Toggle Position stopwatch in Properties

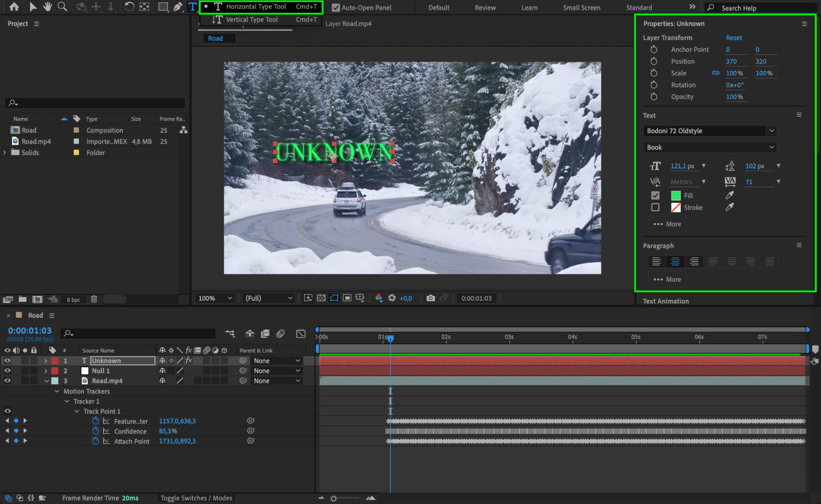click(x=654, y=61)
